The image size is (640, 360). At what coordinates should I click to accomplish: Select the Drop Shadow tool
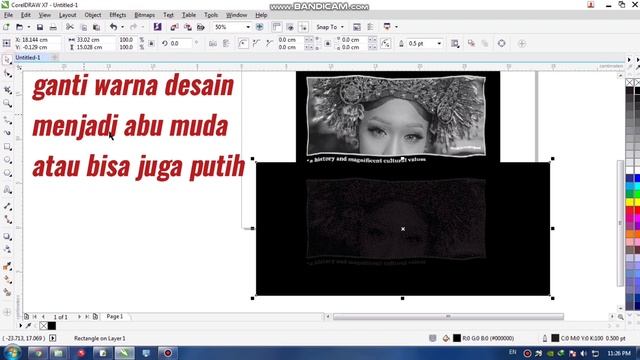click(7, 236)
